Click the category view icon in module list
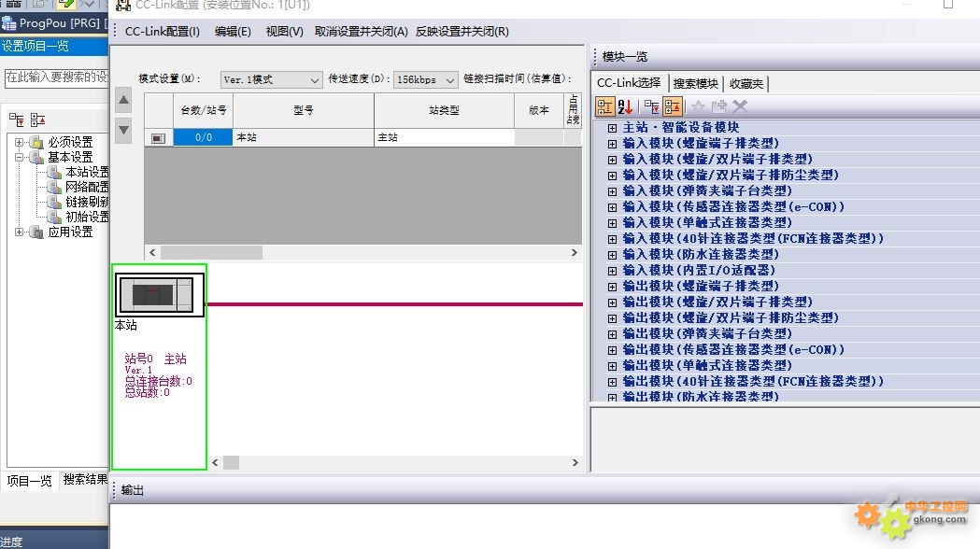 point(605,107)
